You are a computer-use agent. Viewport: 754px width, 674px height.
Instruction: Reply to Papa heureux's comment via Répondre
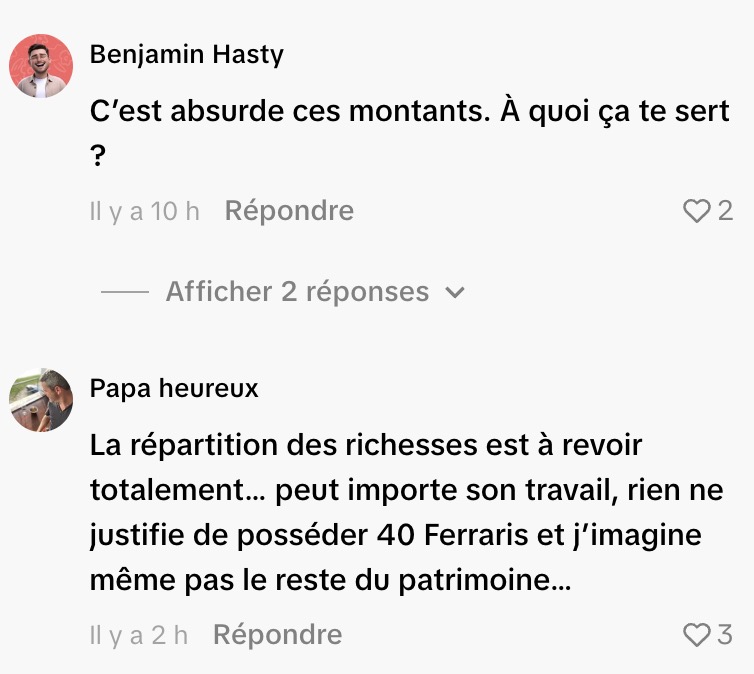277,635
